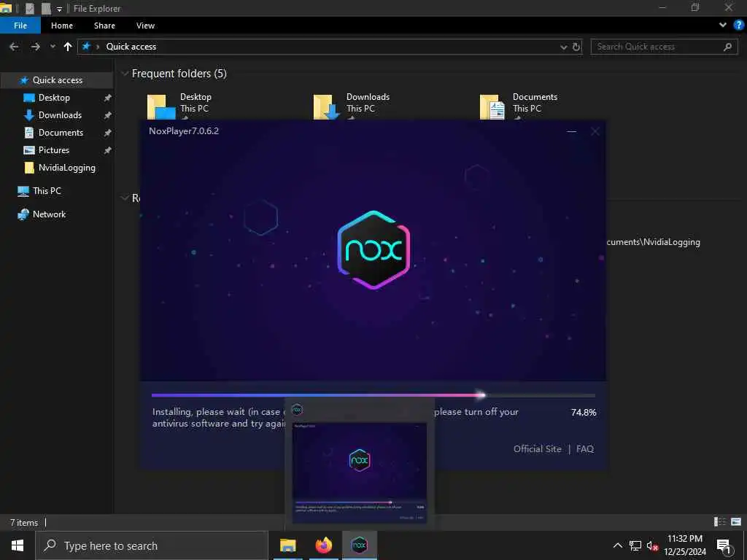The image size is (747, 560).
Task: Select the Nox installer taskbar icon
Action: (360, 545)
